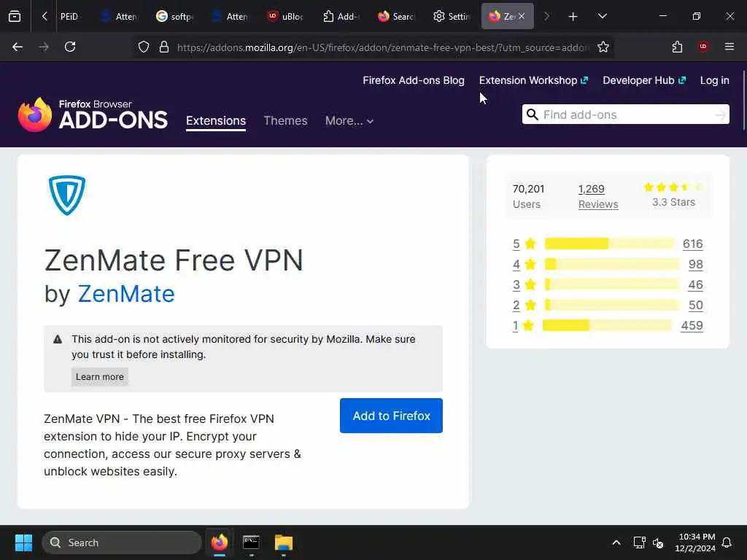The image size is (747, 560).
Task: Open the uBlock Origin toolbar icon
Action: coord(703,47)
